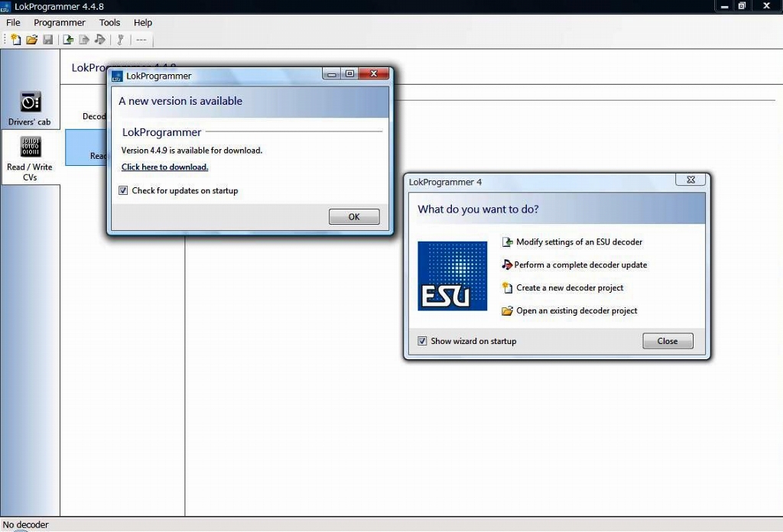Click the main window ESU title icon
This screenshot has width=783, height=532.
click(5, 6)
